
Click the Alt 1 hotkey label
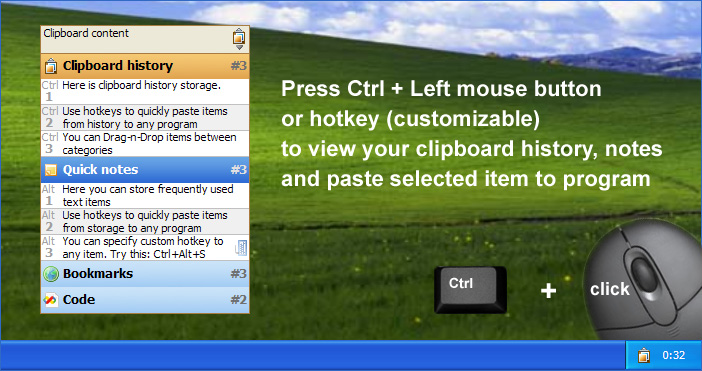(x=49, y=195)
